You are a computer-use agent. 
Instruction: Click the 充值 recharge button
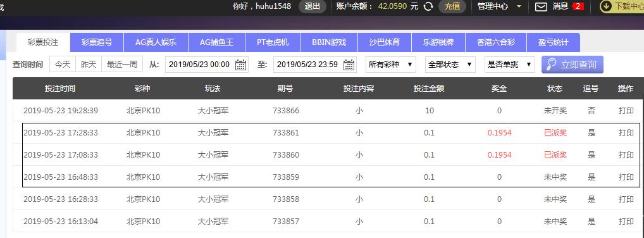[452, 6]
